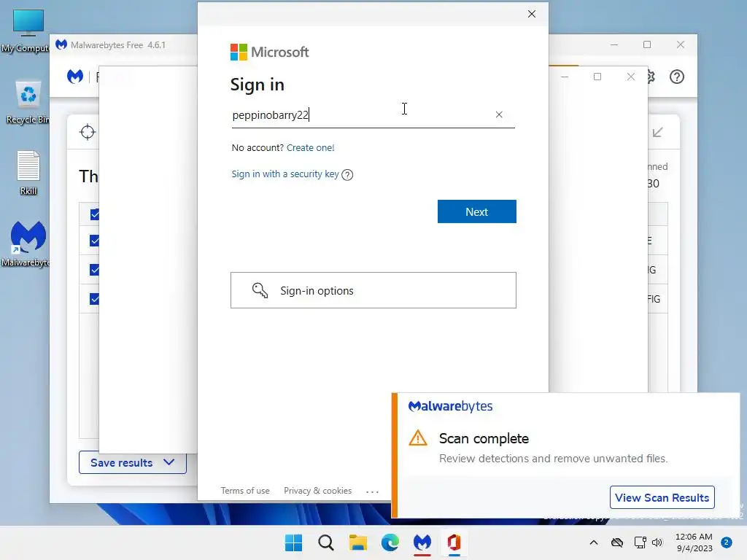This screenshot has width=747, height=560.
Task: Open security key help question mark icon
Action: coord(347,175)
